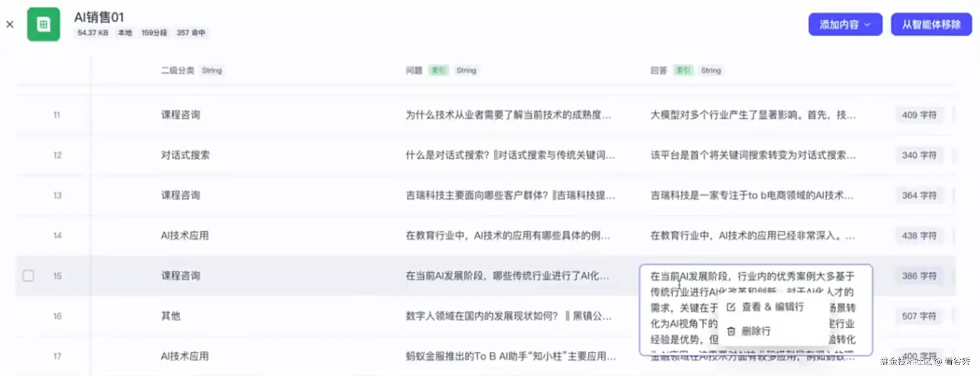Click the green spreadsheet icon beside AI销售01
This screenshot has height=376, width=980.
[x=43, y=24]
